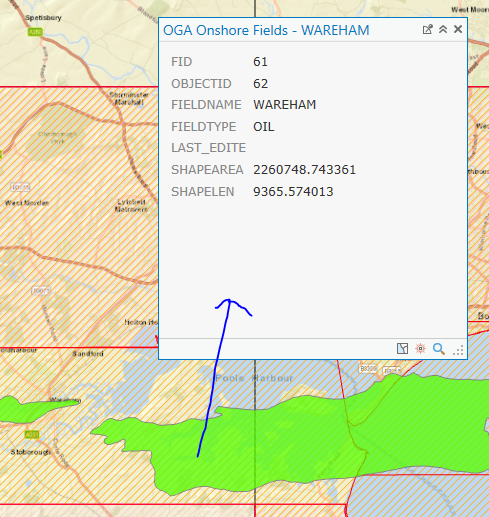Click the West Morden map label
The width and height of the screenshot is (489, 517).
pyautogui.click(x=27, y=203)
